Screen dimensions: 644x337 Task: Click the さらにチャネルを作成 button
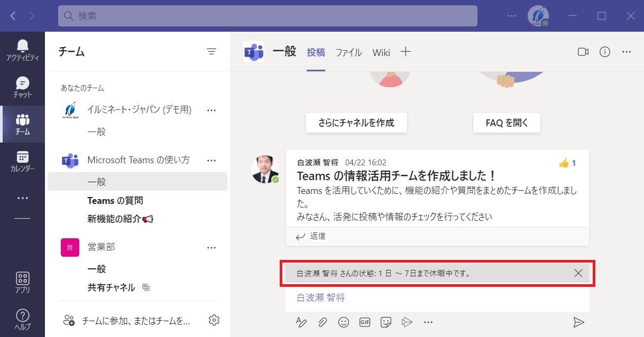coord(356,123)
